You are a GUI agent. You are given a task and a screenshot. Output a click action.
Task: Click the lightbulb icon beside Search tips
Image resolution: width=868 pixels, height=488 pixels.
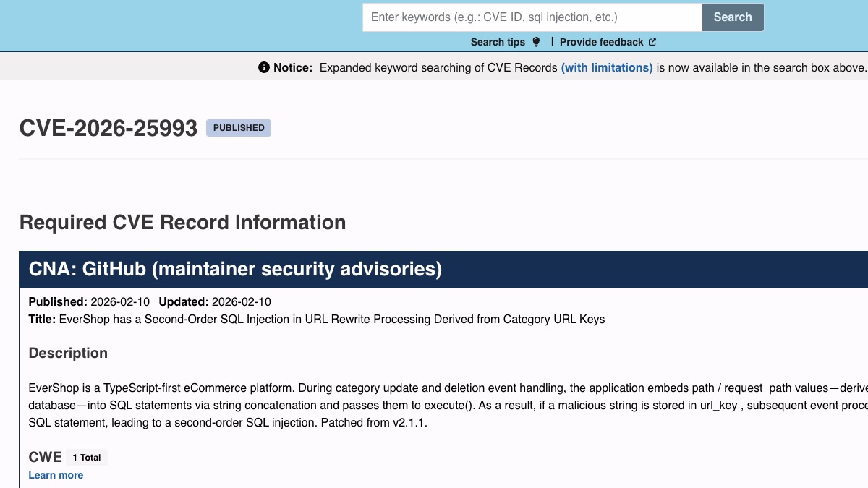[536, 42]
